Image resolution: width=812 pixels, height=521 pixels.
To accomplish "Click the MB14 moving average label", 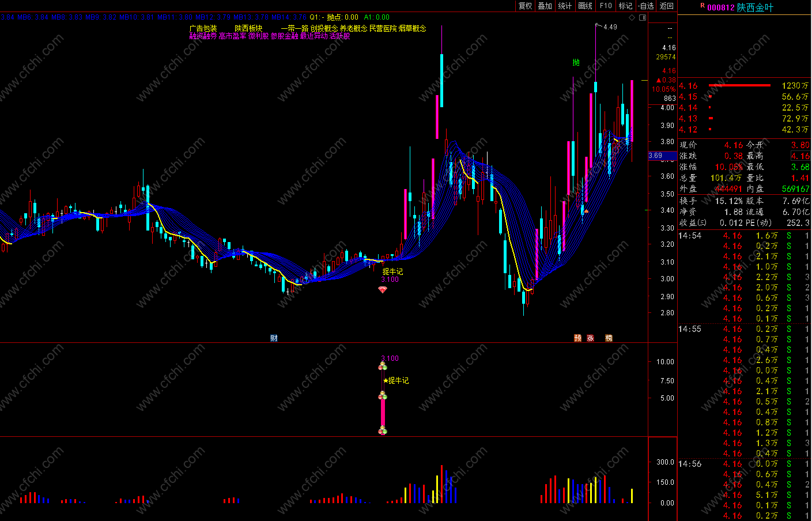I will 289,17.
